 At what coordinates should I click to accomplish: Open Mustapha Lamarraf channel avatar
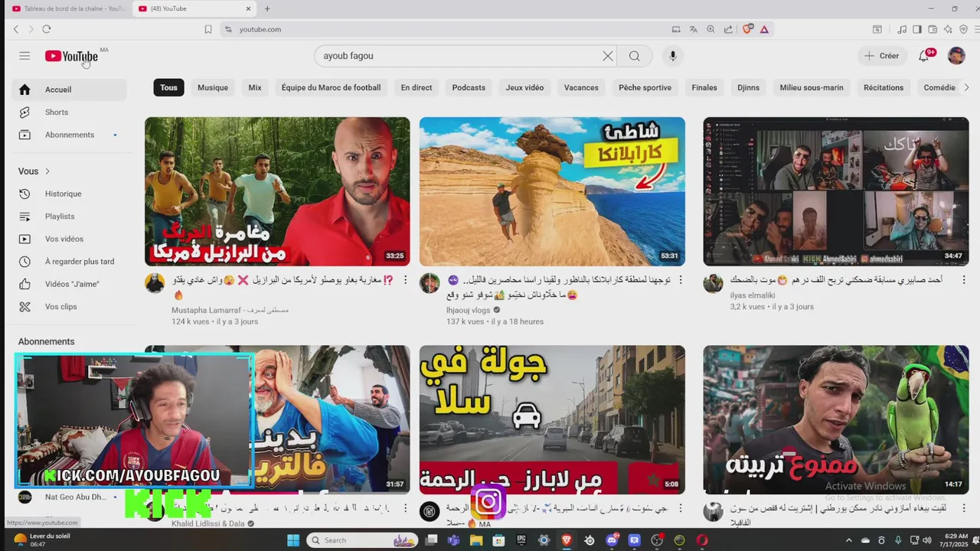(x=155, y=283)
